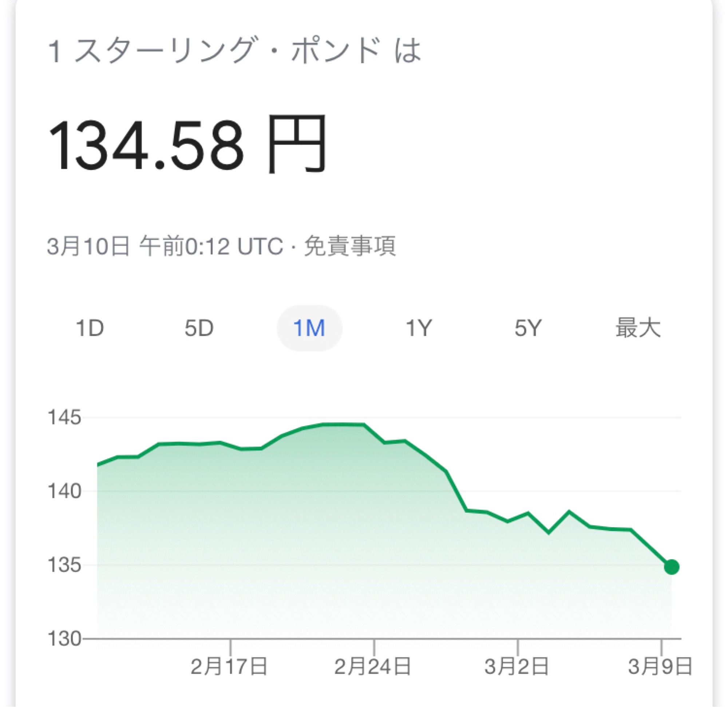
Task: Click the 135 value axis label
Action: (x=64, y=565)
